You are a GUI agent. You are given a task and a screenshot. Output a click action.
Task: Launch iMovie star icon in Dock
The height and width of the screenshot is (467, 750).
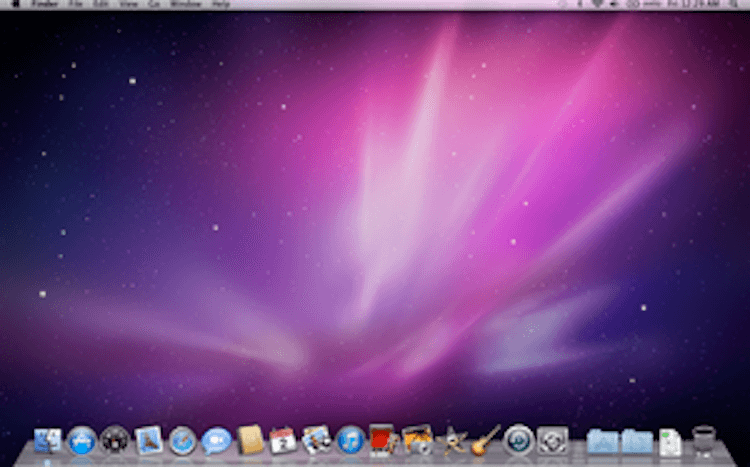452,441
